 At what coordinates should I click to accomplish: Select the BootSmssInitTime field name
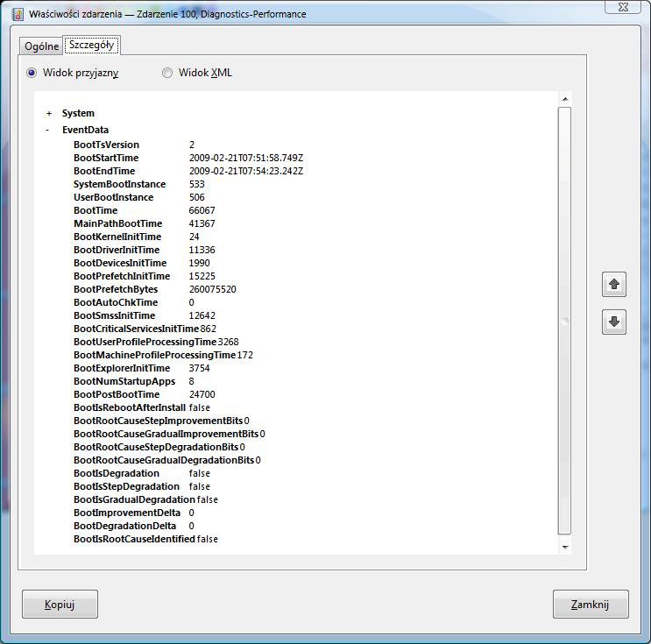114,316
